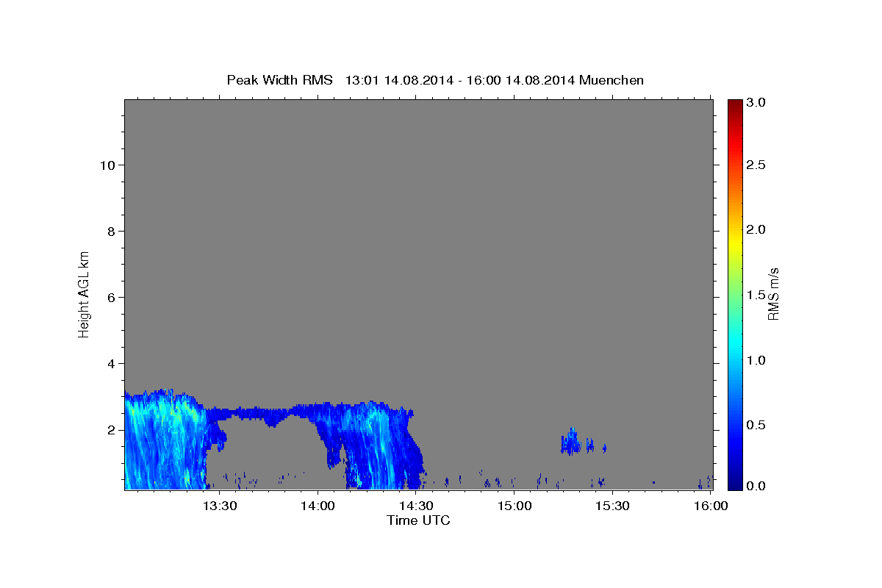
Task: Click the height tick label '6'
Action: (111, 298)
